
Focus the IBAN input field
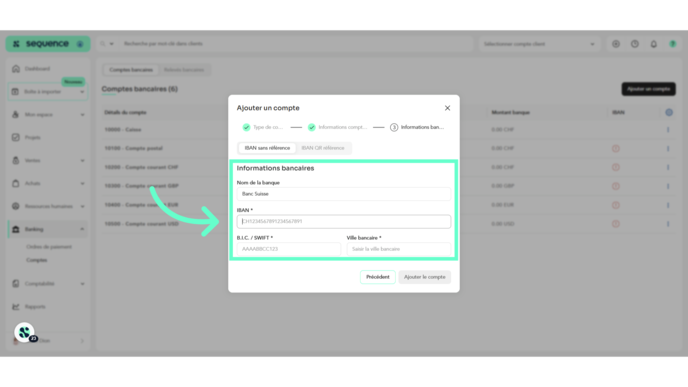[x=344, y=221]
